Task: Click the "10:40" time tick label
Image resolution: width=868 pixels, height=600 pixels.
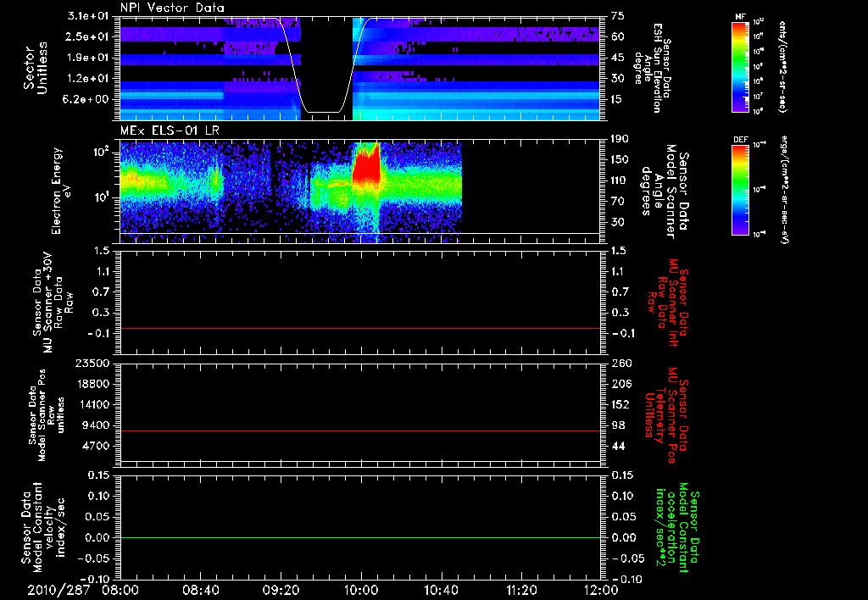Action: click(441, 590)
